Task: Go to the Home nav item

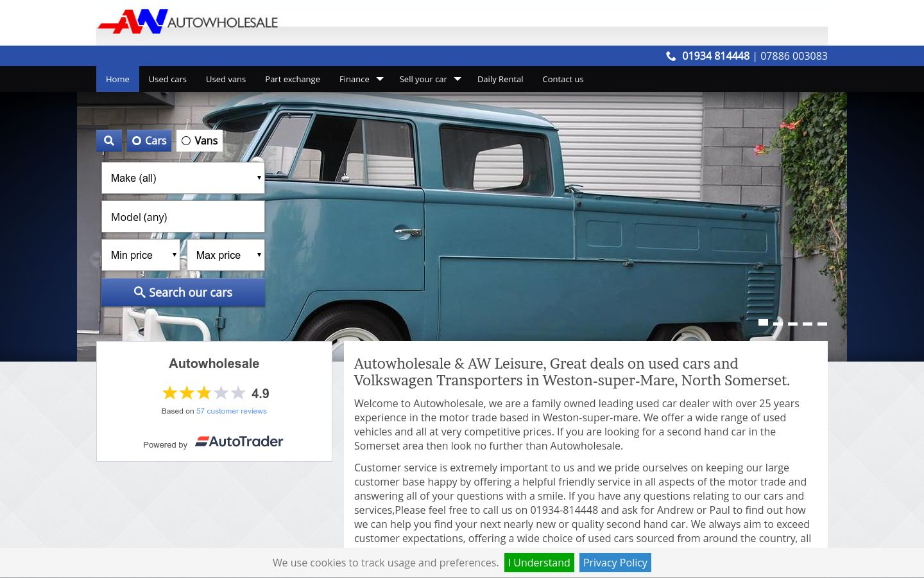Action: click(x=117, y=79)
